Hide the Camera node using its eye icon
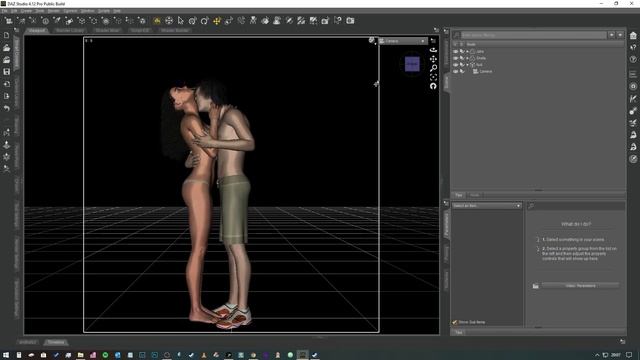 click(x=456, y=71)
